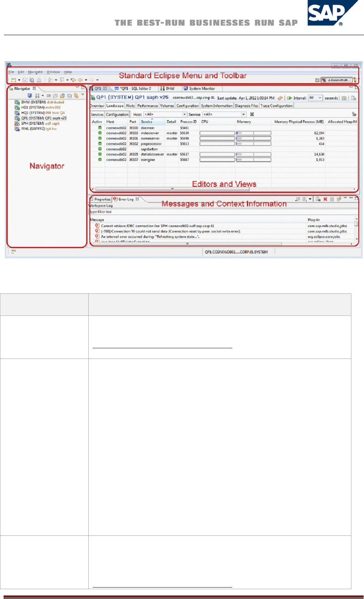The image size is (364, 599).
Task: Open the Service filter dropdown
Action: 224,115
